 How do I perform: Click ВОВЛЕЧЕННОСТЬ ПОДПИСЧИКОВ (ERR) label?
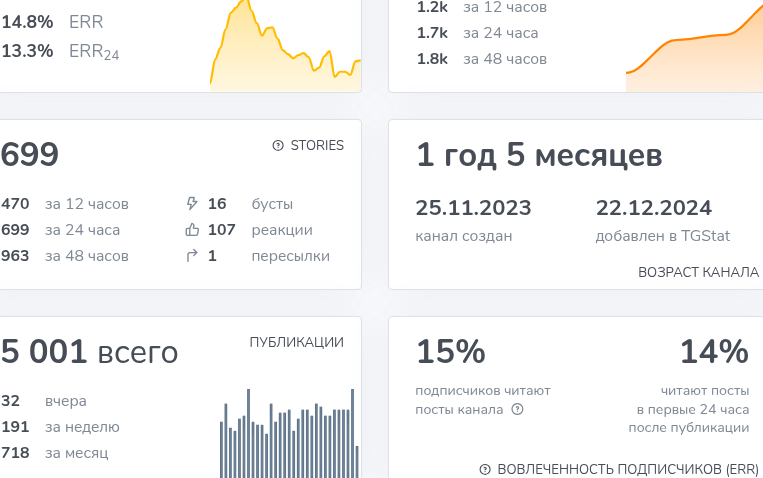(x=628, y=469)
